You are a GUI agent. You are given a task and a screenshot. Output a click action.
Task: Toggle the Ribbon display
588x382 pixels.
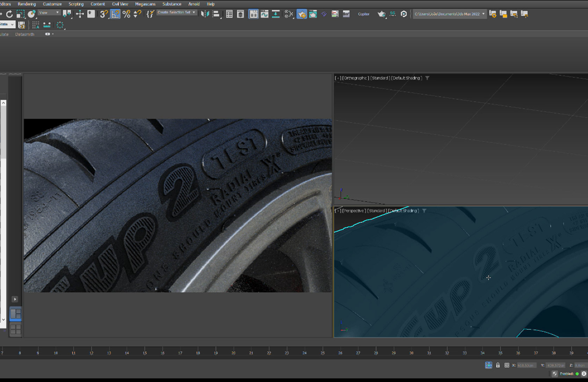click(254, 14)
